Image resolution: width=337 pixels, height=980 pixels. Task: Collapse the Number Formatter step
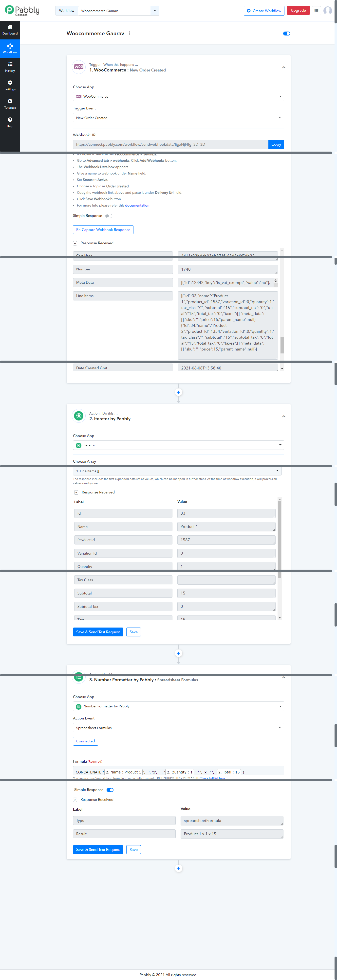click(284, 678)
